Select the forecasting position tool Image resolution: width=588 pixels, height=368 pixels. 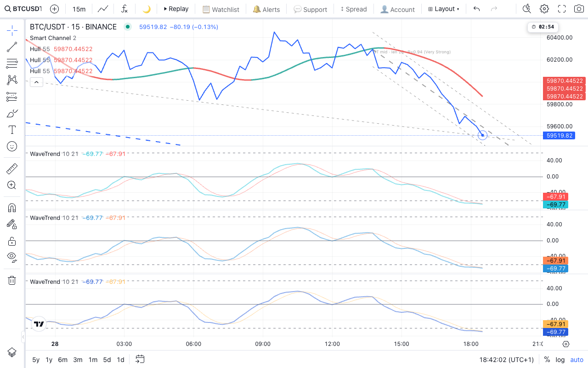(12, 97)
